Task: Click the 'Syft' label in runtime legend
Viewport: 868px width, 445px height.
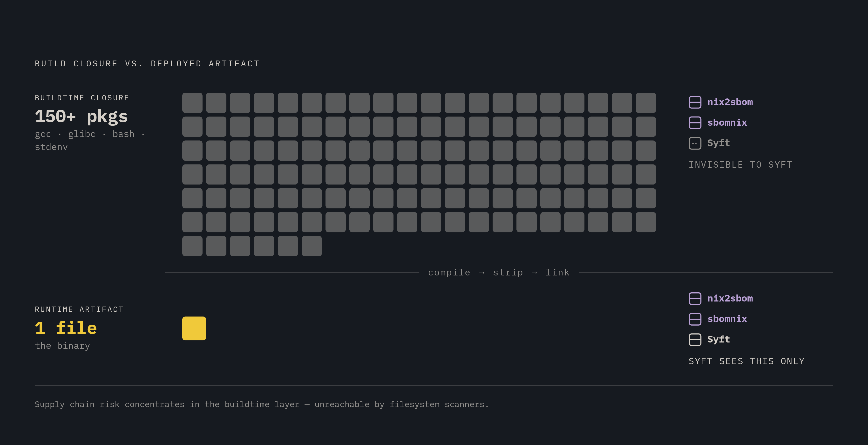Action: 719,340
